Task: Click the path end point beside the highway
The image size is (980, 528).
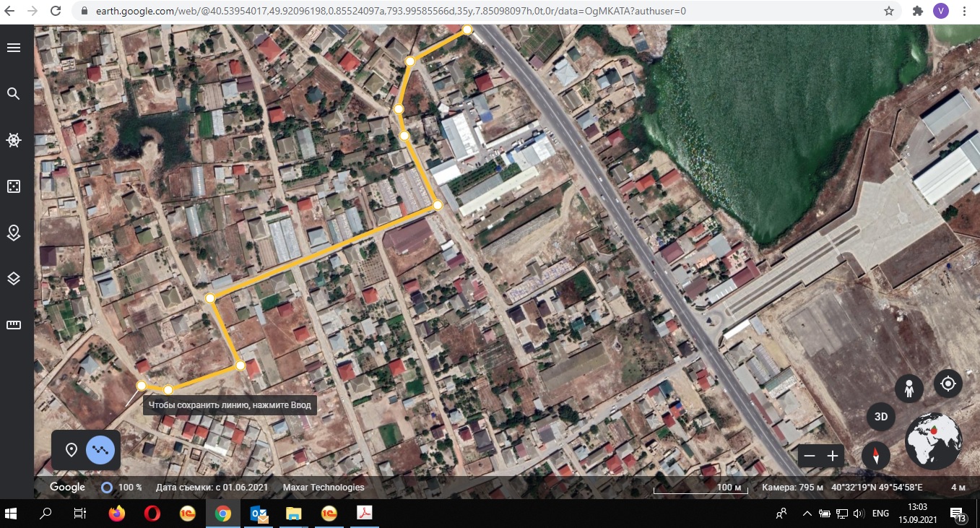Action: [467, 30]
